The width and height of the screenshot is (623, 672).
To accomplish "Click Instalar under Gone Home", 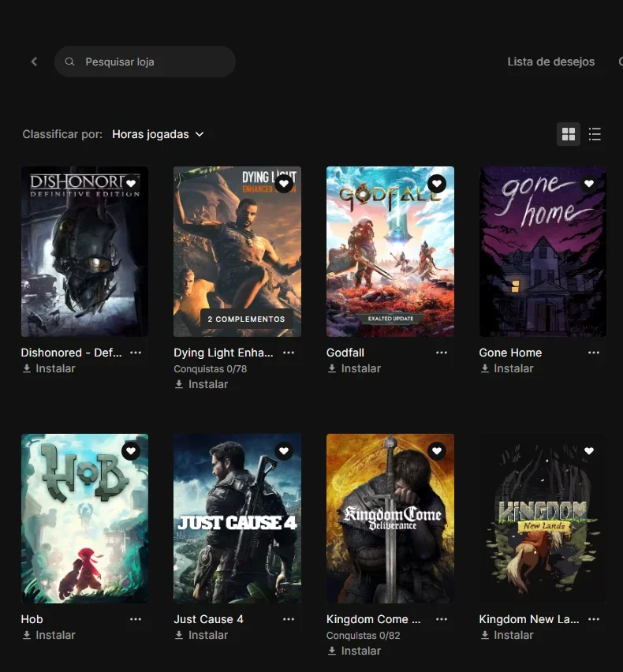I will tap(507, 368).
